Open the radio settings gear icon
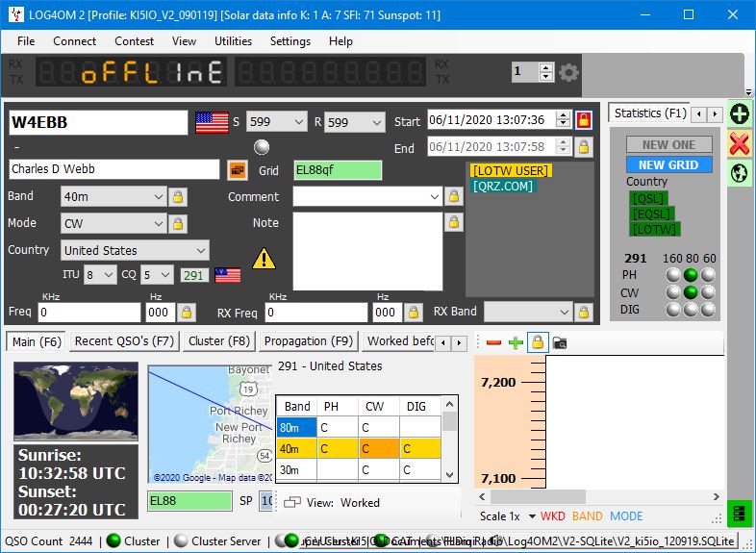Viewport: 756px width, 553px height. pyautogui.click(x=568, y=72)
